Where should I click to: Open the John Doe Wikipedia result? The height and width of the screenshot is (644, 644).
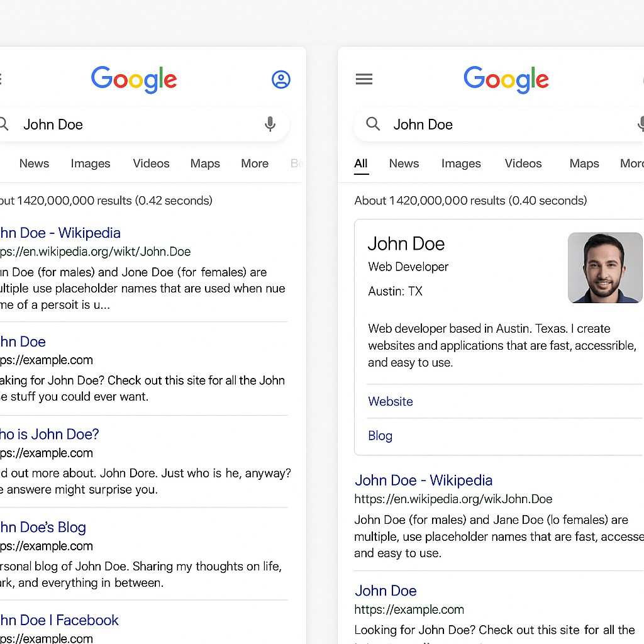coord(423,480)
